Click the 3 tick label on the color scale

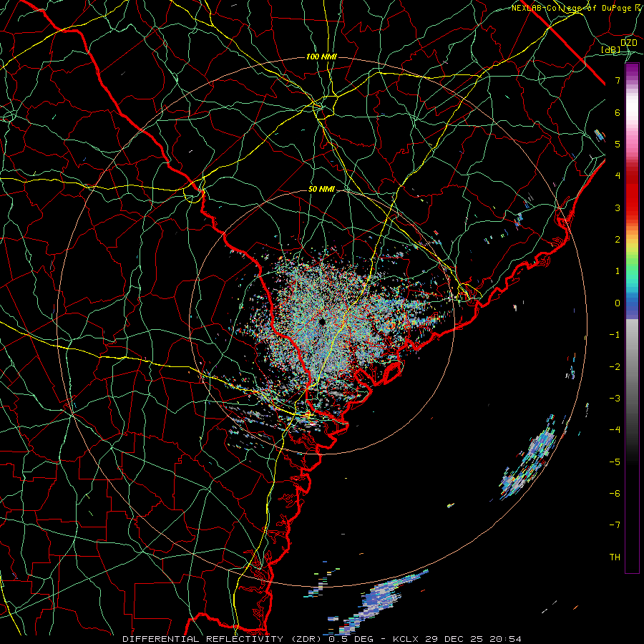click(618, 208)
